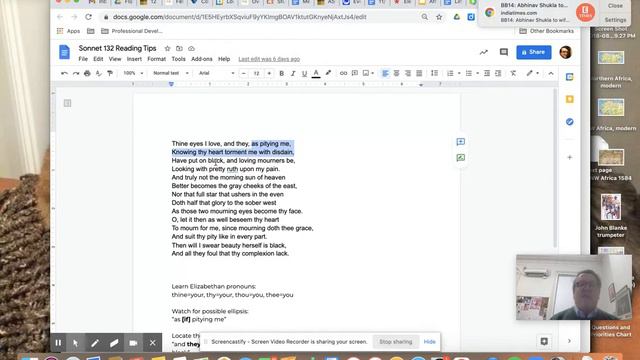The image size is (640, 360).
Task: Expand the numbered list style arrow
Action: click(459, 73)
